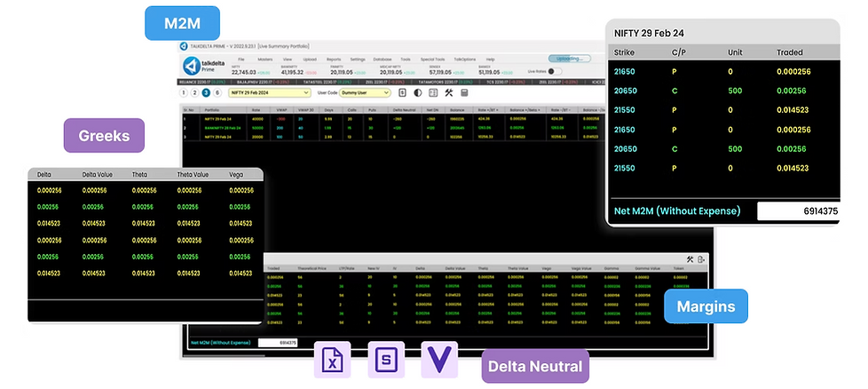Click the talkdelta Prime logo
The image size is (868, 389).
(x=204, y=66)
